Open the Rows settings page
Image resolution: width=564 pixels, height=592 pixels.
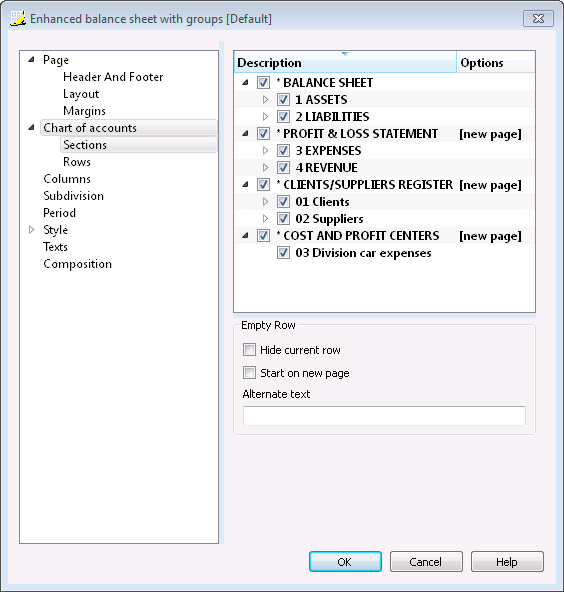77,162
